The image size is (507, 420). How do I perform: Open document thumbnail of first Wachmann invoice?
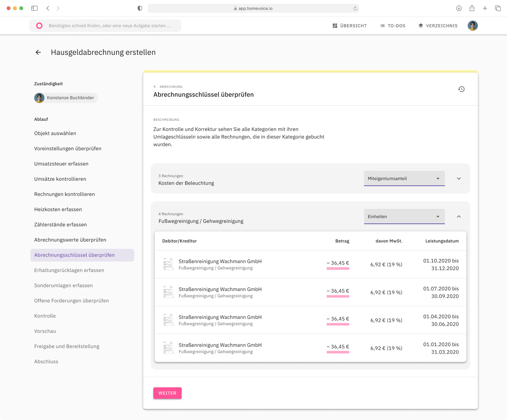tap(168, 264)
